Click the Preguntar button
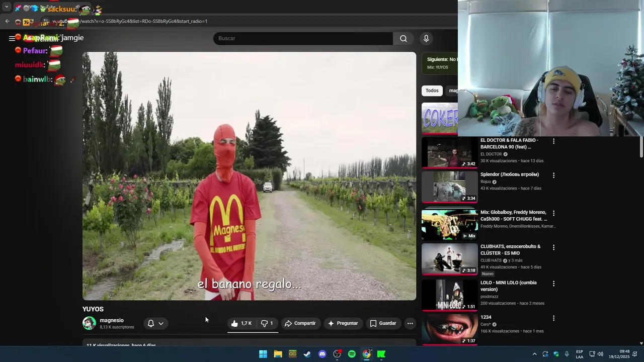644x362 pixels. 343,323
